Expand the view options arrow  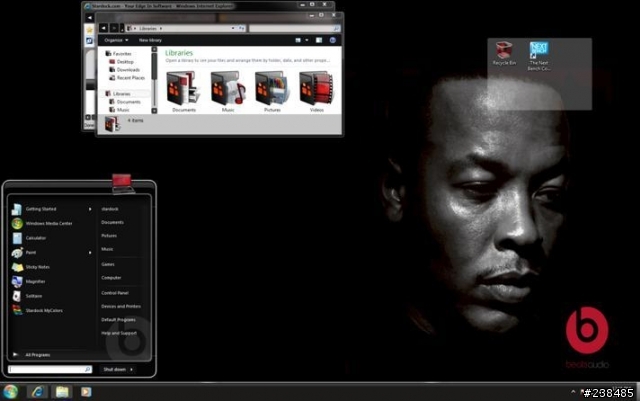pyautogui.click(x=307, y=40)
